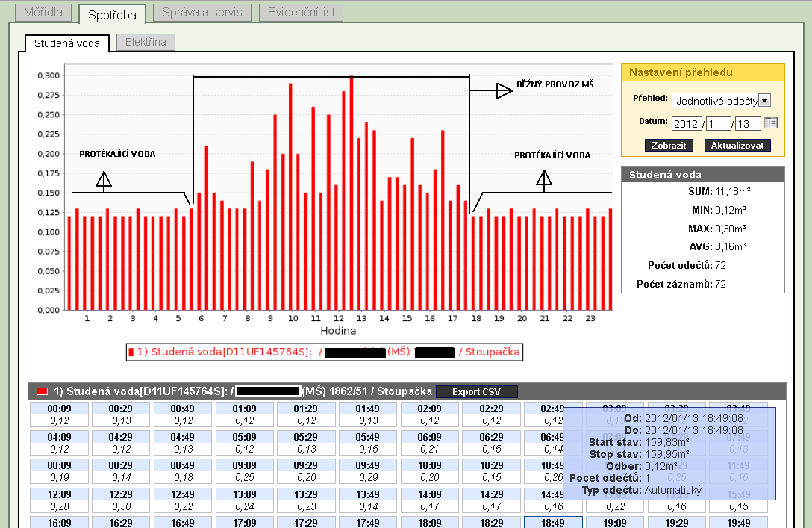Click the day field showing 13
Image resolution: width=812 pixels, height=528 pixels.
click(748, 123)
